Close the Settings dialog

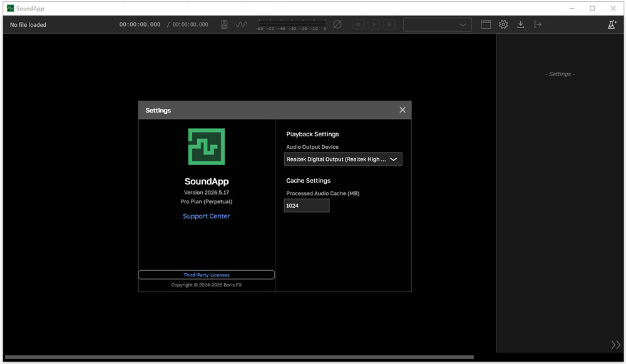(x=403, y=109)
